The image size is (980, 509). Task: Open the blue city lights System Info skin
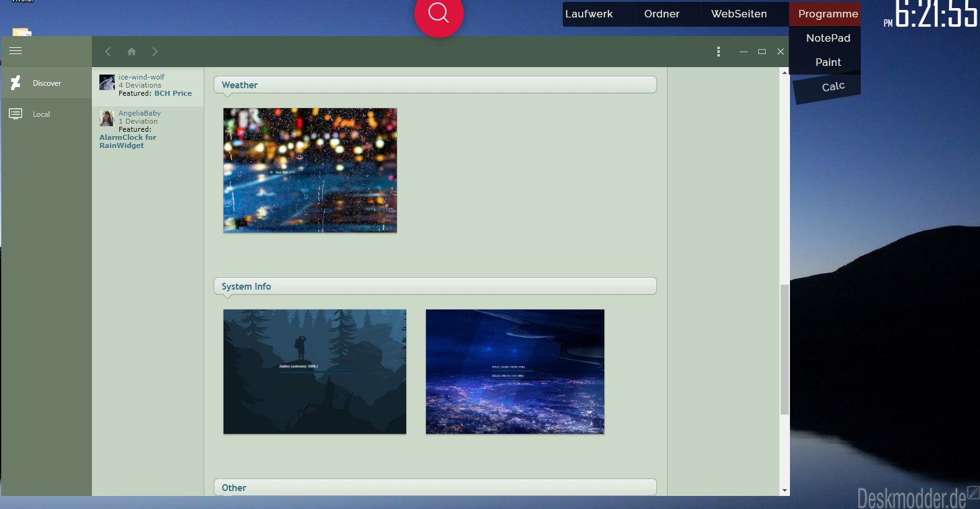click(x=515, y=372)
